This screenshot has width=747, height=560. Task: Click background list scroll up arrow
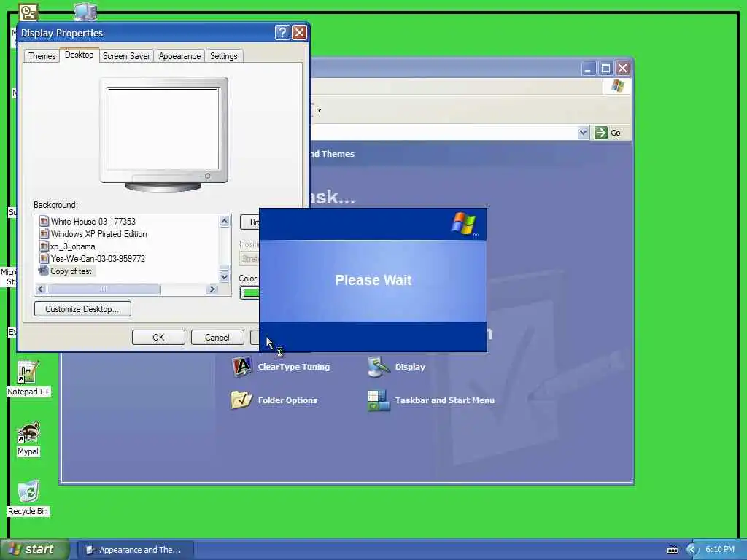coord(225,221)
